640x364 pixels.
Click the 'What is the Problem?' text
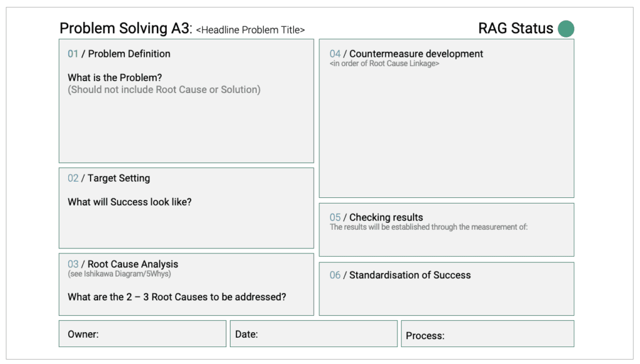point(114,78)
